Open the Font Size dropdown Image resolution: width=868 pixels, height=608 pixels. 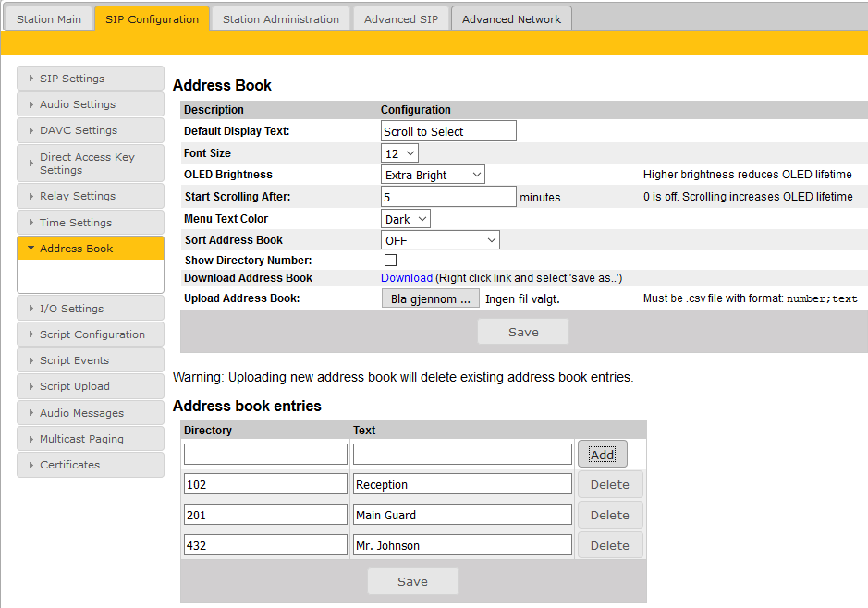(399, 153)
